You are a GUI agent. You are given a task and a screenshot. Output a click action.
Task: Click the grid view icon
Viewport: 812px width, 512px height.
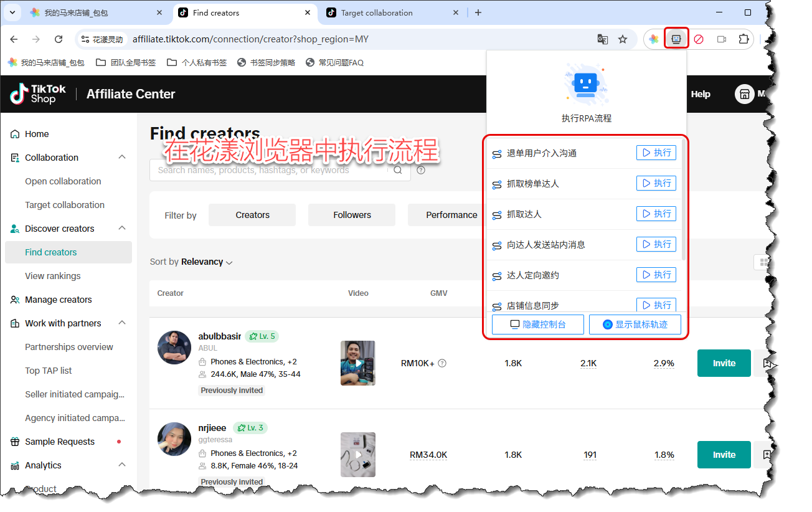(x=763, y=262)
